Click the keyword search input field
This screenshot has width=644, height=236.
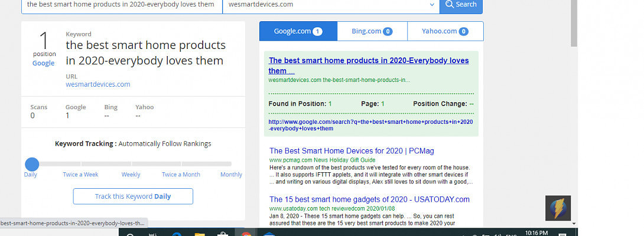click(x=122, y=6)
